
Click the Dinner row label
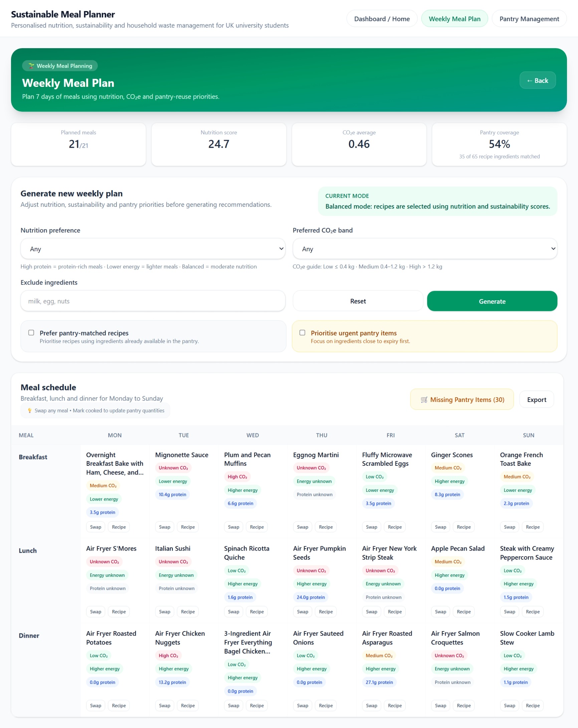point(29,635)
